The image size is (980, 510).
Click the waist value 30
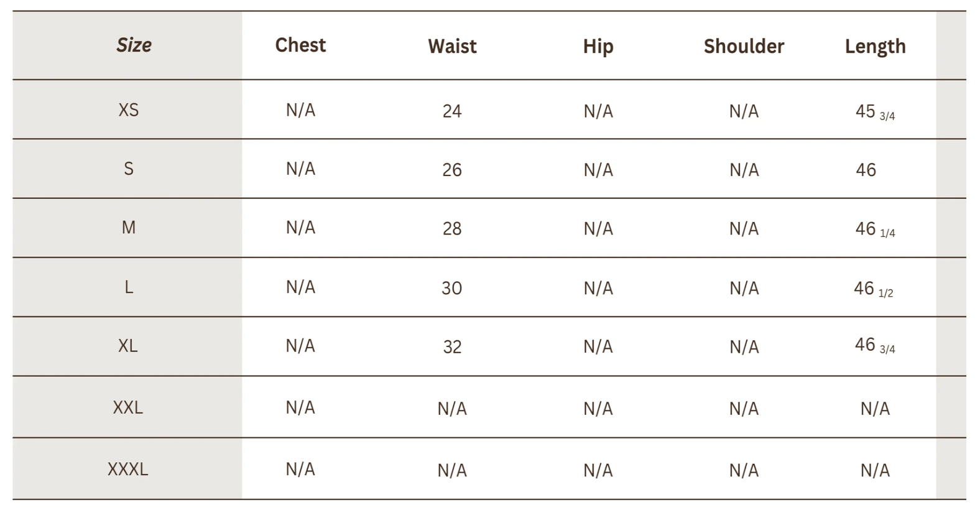(452, 289)
